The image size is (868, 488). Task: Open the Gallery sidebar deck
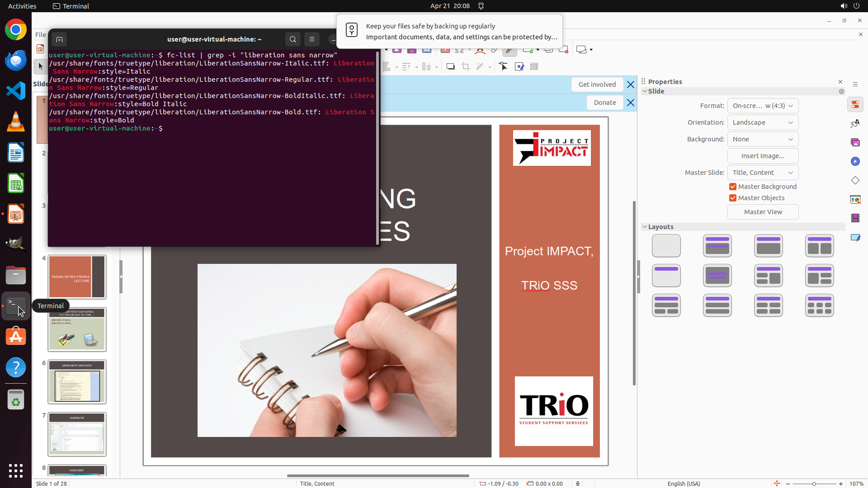[855, 143]
